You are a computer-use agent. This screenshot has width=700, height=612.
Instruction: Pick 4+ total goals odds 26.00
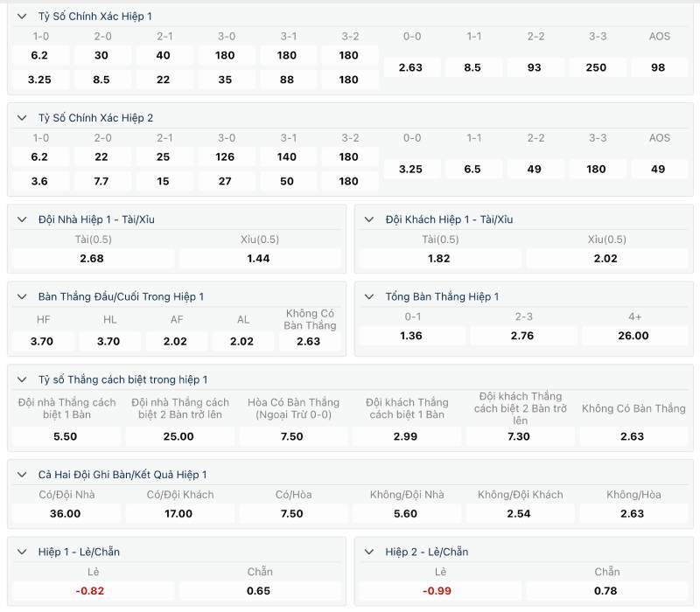coord(633,336)
